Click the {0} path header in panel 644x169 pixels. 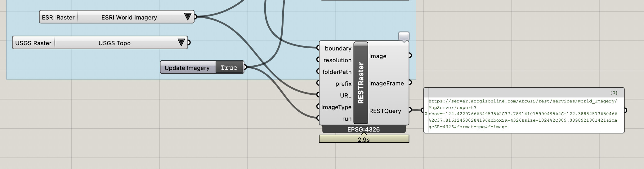[614, 93]
